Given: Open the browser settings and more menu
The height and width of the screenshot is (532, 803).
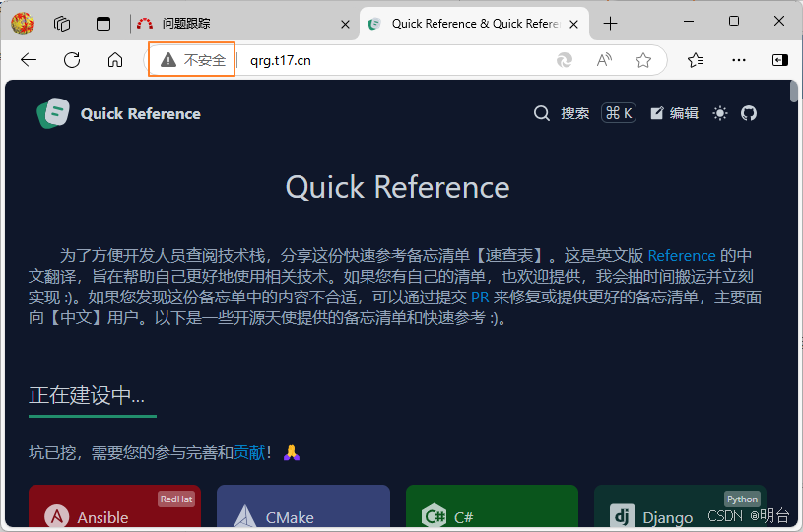Looking at the screenshot, I should tap(739, 60).
